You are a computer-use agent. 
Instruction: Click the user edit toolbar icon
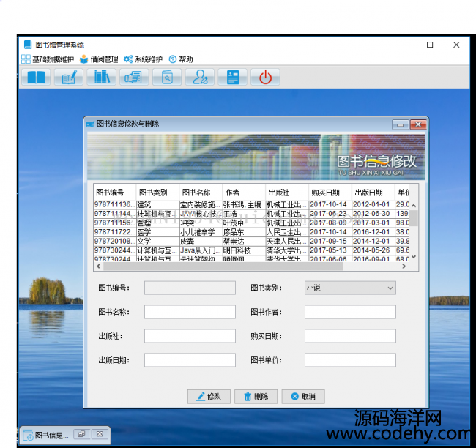point(200,77)
